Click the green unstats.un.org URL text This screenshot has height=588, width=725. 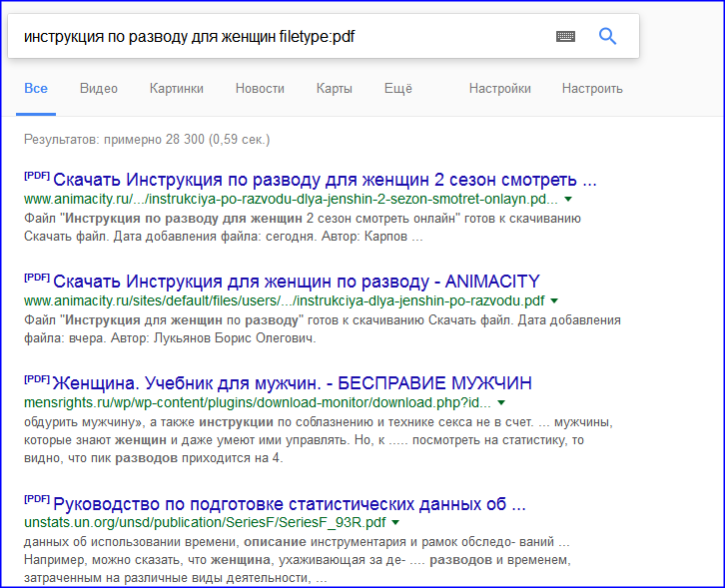[x=205, y=522]
